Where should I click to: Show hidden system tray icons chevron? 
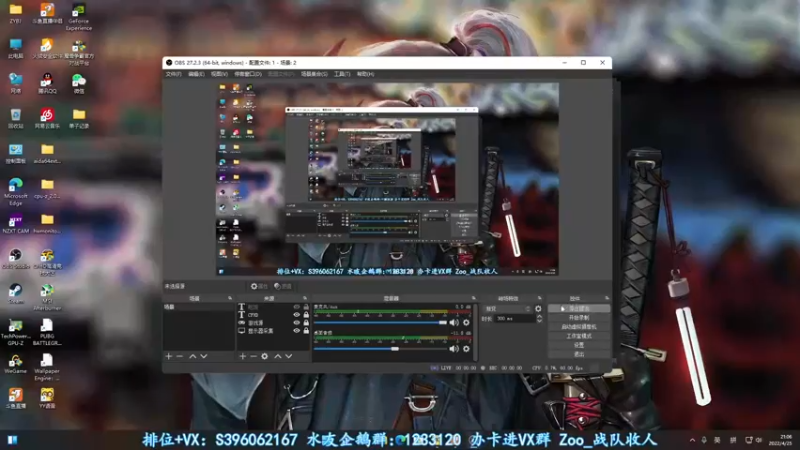[x=692, y=440]
